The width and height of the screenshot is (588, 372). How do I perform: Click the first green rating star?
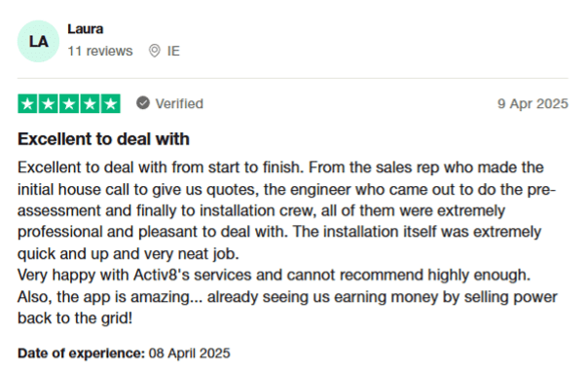[28, 104]
